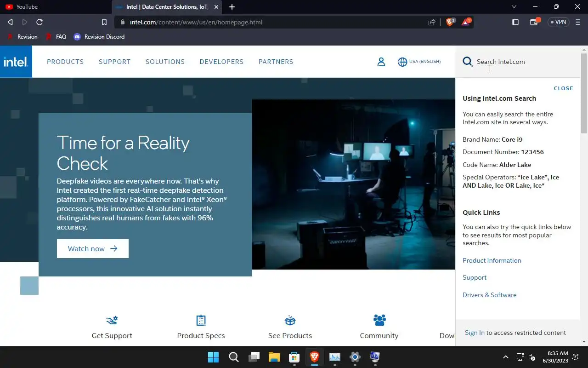The height and width of the screenshot is (368, 588).
Task: Bookmark this page with the bookmark icon
Action: click(104, 22)
